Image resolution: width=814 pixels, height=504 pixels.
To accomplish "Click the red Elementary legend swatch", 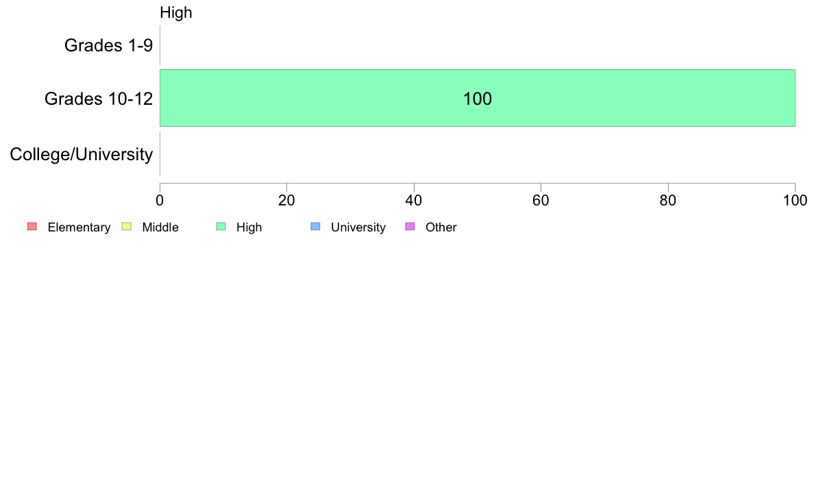I will coord(32,226).
